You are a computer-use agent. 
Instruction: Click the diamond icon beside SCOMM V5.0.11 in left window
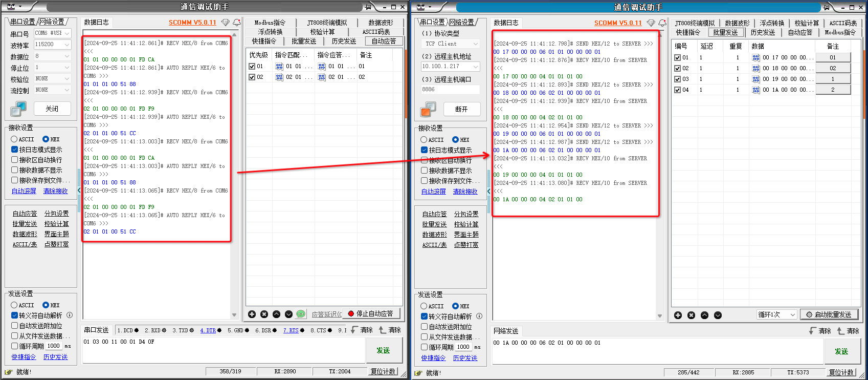click(225, 23)
